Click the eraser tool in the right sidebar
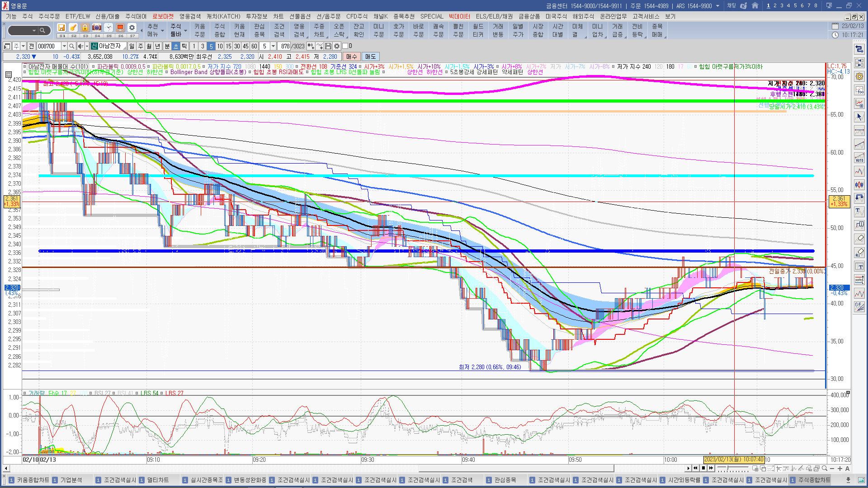Viewport: 868px width, 488px height. [859, 239]
